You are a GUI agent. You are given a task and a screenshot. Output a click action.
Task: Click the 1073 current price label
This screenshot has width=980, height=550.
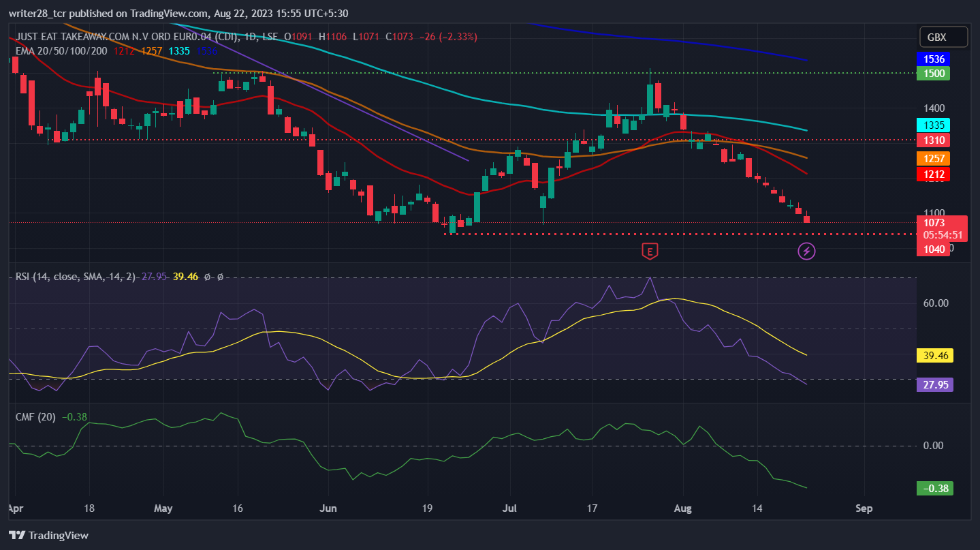coord(934,223)
